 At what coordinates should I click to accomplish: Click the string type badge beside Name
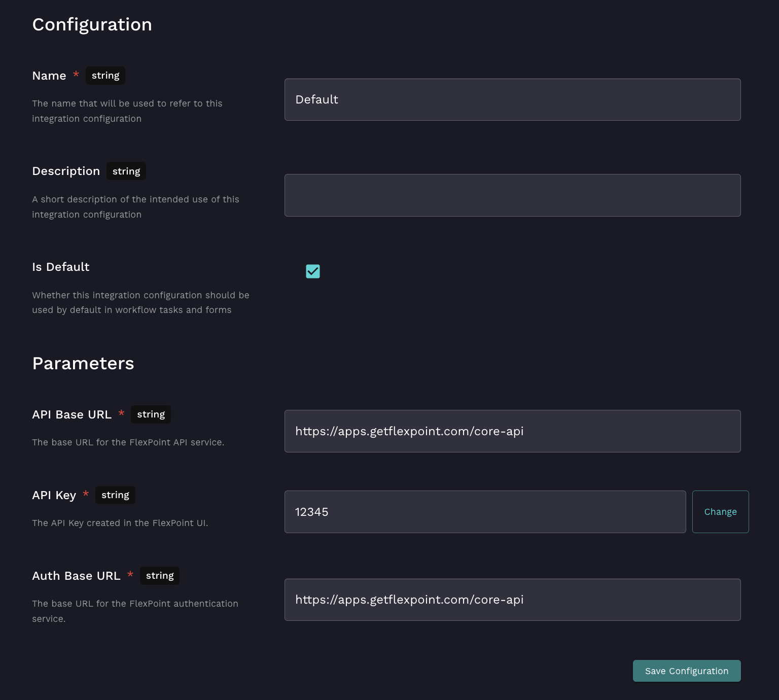pos(105,76)
